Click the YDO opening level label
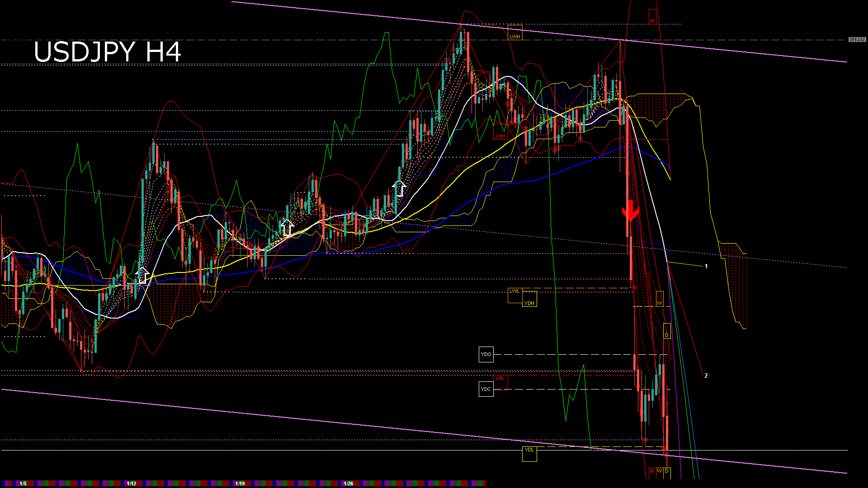This screenshot has height=488, width=868. pos(486,355)
